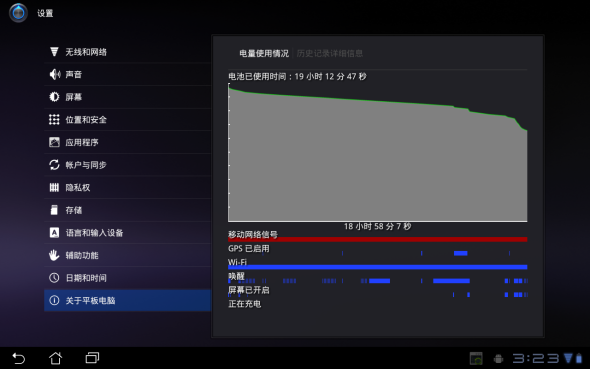Click the battery usage history graph
The width and height of the screenshot is (590, 369).
(377, 152)
